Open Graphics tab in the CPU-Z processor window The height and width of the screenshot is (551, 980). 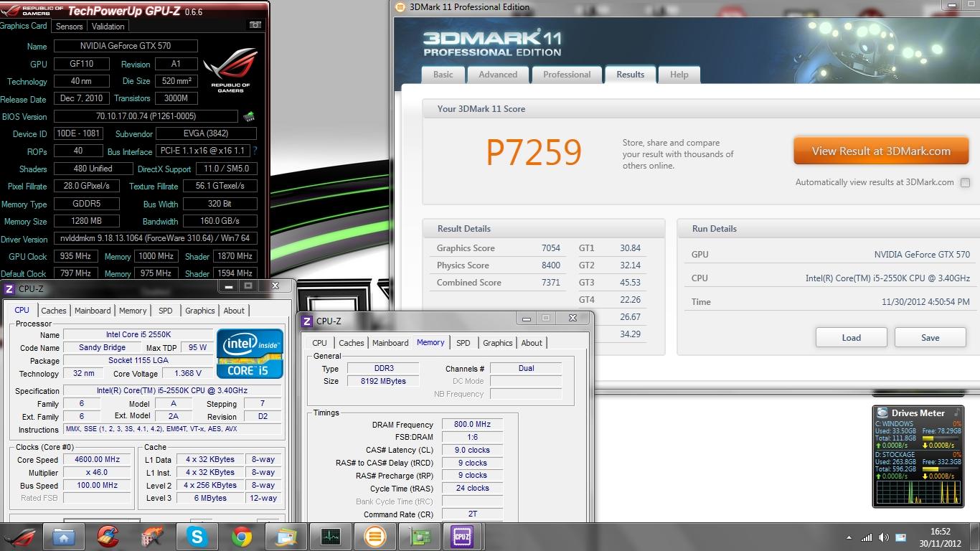click(200, 311)
